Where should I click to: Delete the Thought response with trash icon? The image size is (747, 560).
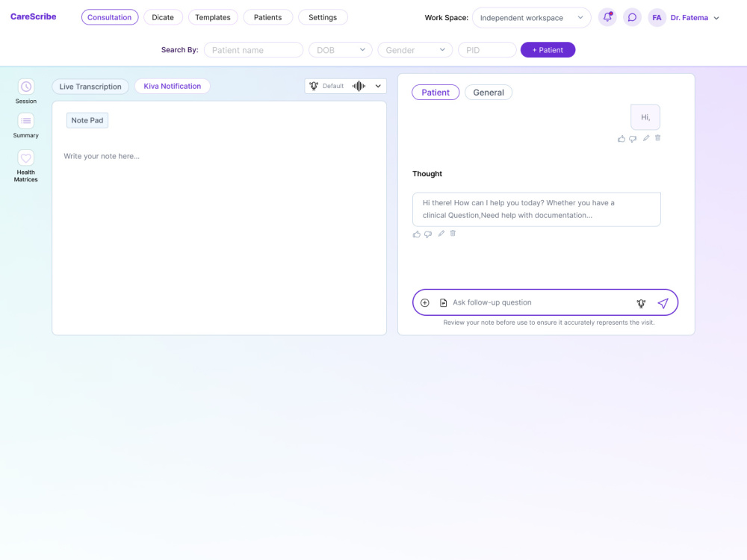pyautogui.click(x=453, y=233)
